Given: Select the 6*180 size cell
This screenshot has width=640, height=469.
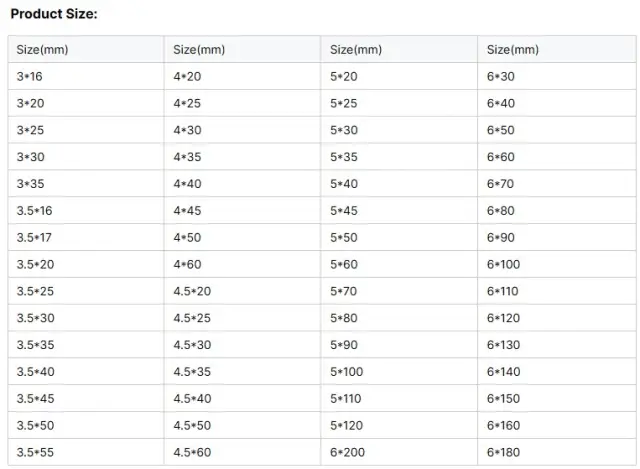Looking at the screenshot, I should [557, 452].
